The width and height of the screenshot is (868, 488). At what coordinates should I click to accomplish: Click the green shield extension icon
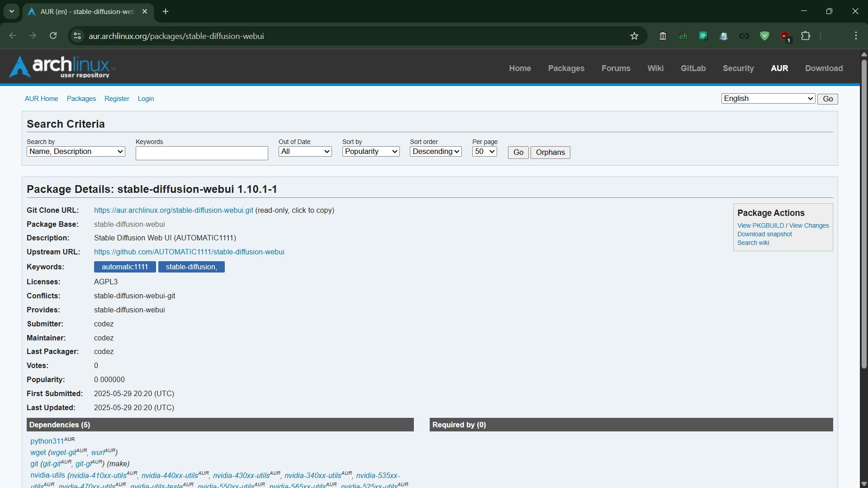764,36
